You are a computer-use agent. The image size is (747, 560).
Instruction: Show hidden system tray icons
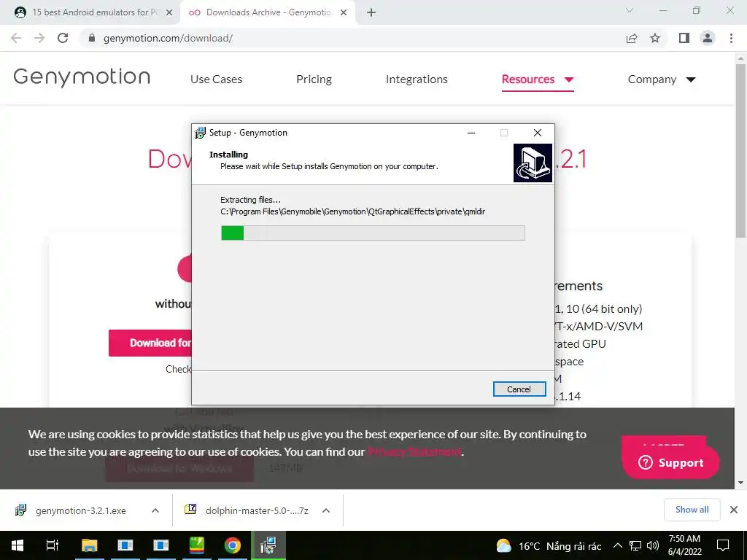[x=617, y=545]
